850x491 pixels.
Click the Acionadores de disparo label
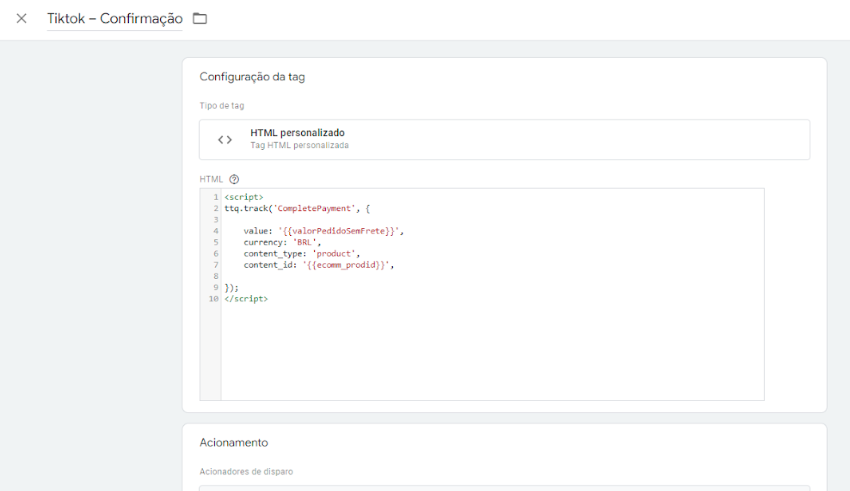pos(246,471)
